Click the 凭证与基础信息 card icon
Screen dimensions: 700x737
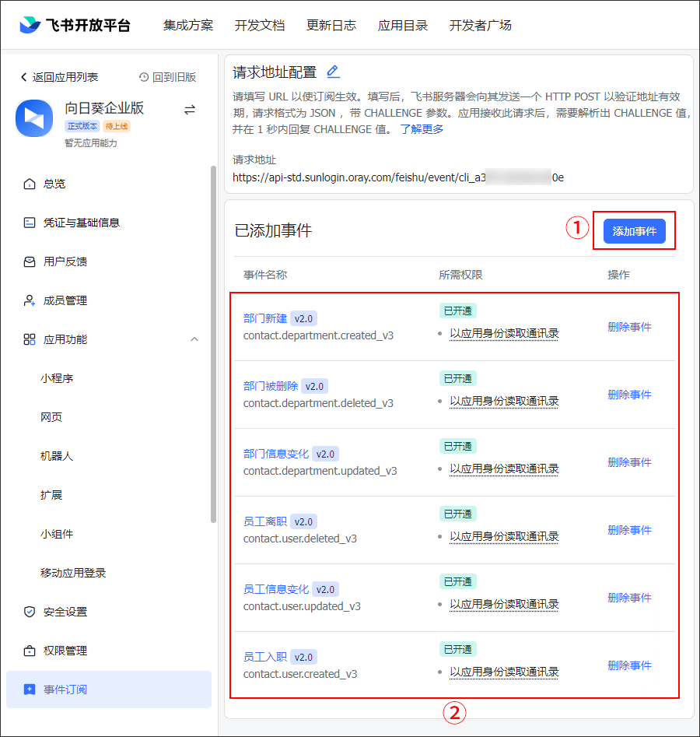point(30,223)
